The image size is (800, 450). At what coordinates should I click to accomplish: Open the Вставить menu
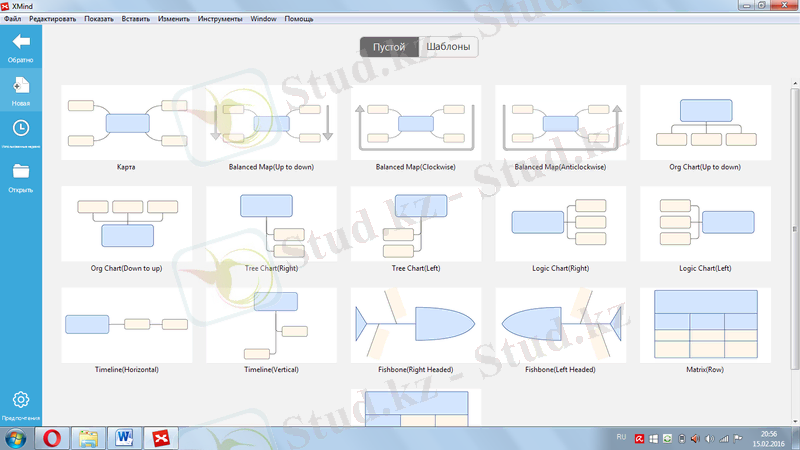(x=136, y=19)
